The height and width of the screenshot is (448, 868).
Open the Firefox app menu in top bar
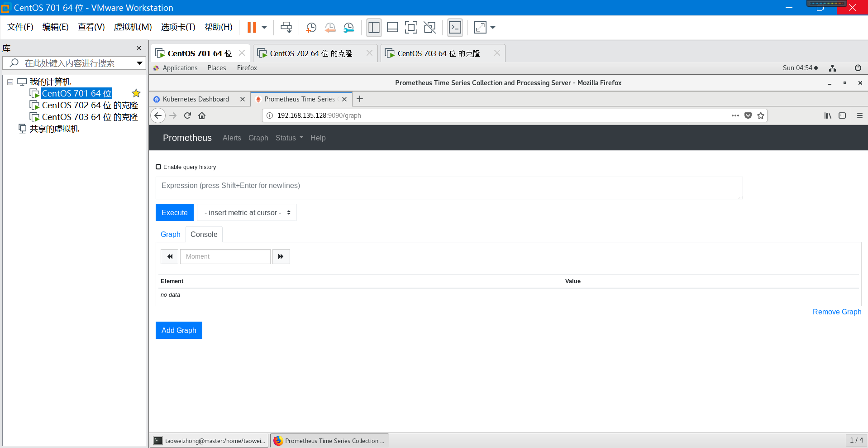tap(247, 68)
